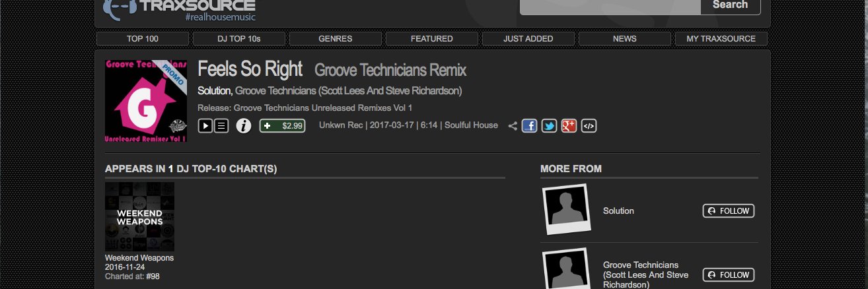Buy track for $2.99
The height and width of the screenshot is (289, 868).
(283, 125)
